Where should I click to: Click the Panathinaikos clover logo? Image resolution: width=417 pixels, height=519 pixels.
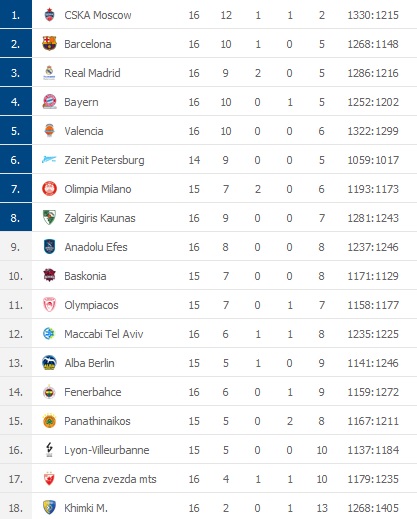(49, 421)
